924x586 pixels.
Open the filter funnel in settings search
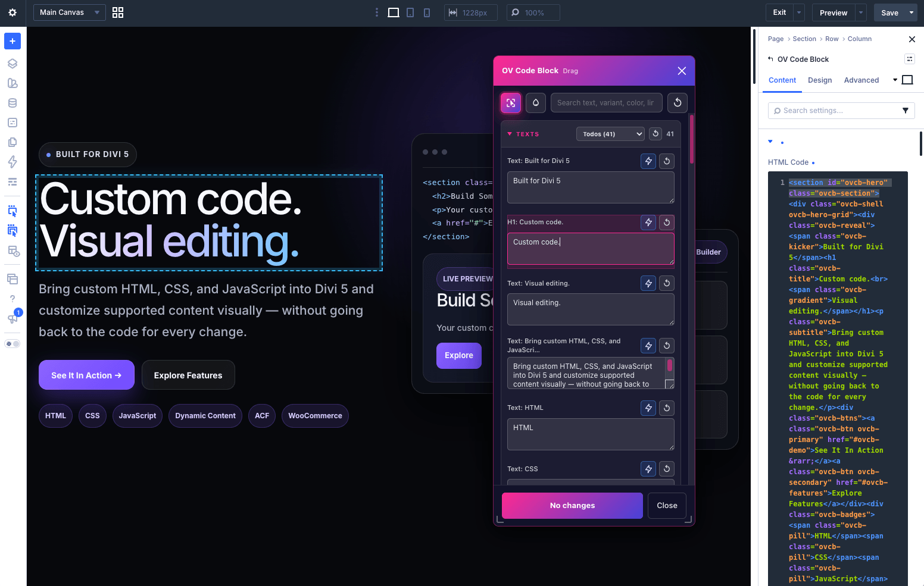click(x=906, y=111)
